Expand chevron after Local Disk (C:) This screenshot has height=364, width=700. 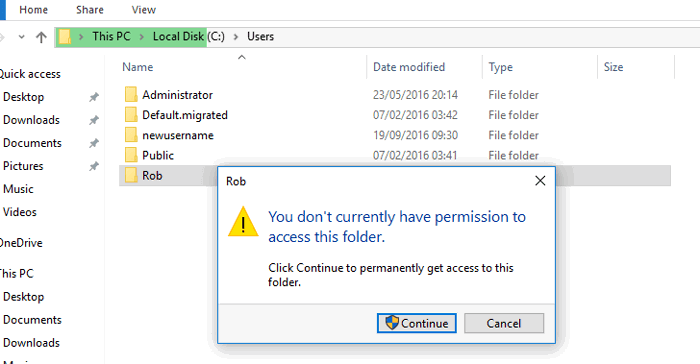(236, 37)
